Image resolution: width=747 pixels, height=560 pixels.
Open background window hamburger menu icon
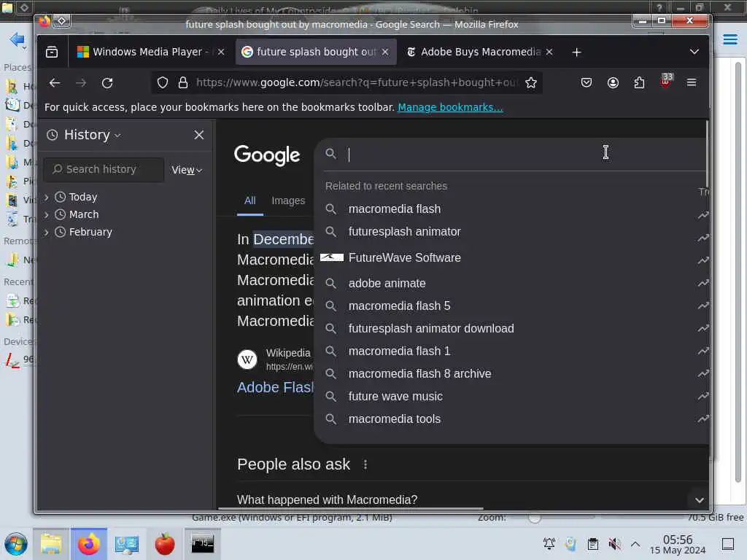point(729,39)
